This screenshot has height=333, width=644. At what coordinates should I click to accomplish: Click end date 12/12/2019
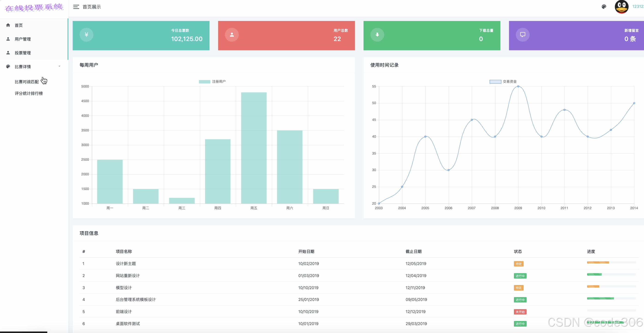tap(415, 312)
